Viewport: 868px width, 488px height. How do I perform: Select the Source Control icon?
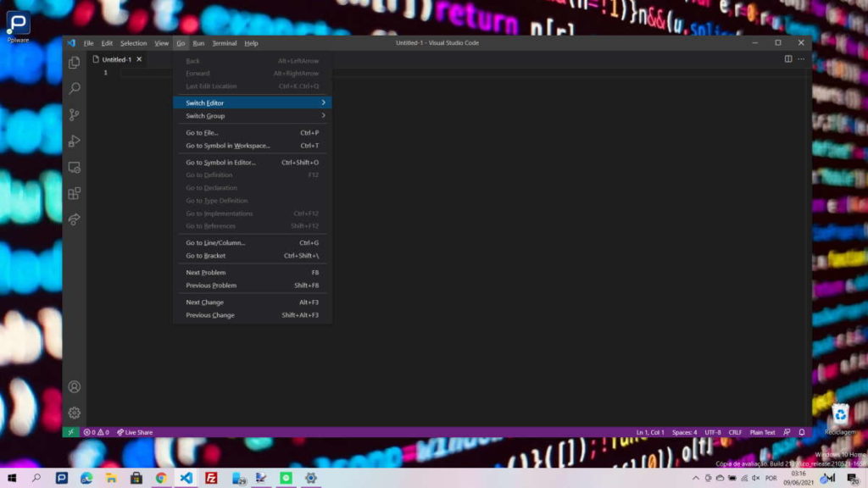[74, 114]
